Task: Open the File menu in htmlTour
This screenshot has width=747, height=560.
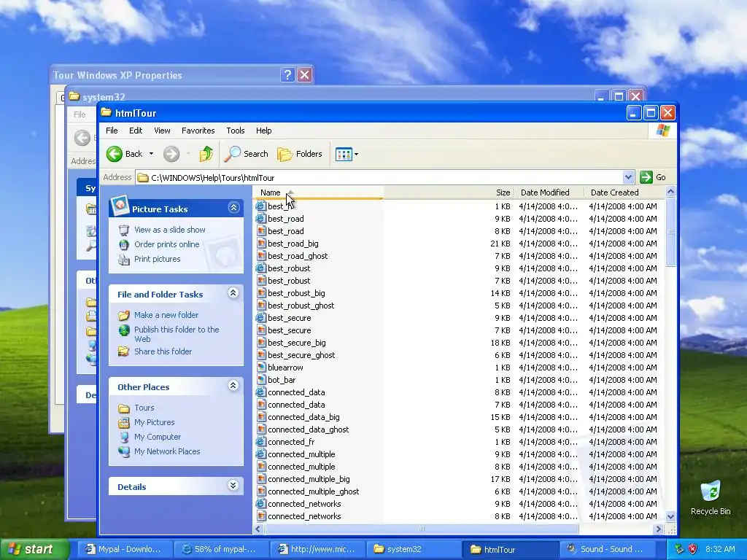Action: click(x=112, y=131)
